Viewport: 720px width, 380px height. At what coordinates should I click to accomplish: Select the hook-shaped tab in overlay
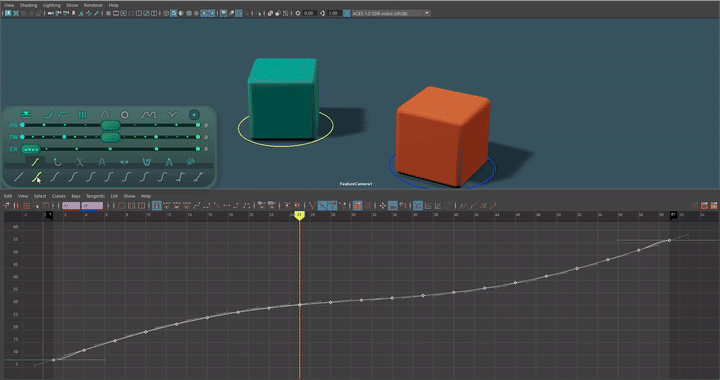tap(57, 162)
